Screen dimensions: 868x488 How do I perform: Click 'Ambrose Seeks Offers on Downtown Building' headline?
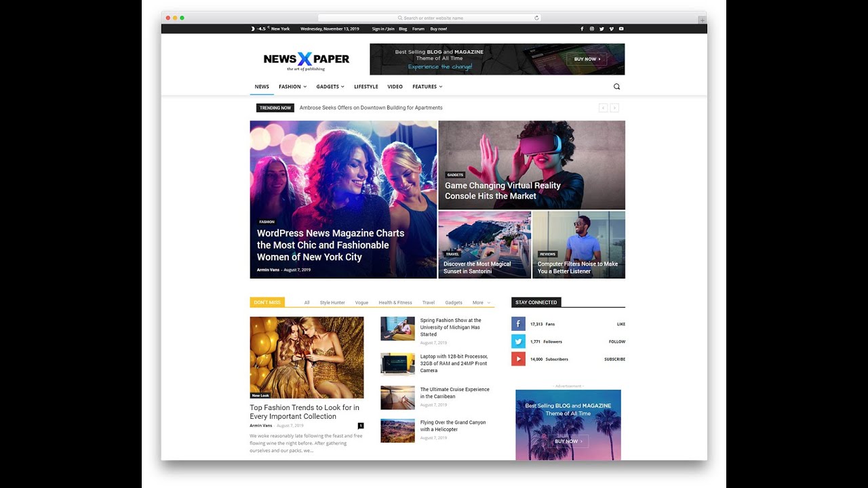point(371,108)
